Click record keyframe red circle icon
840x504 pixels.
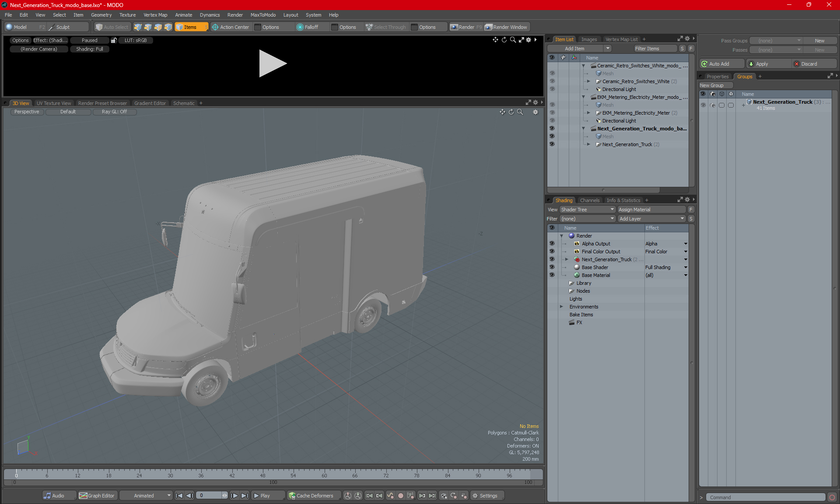[400, 496]
